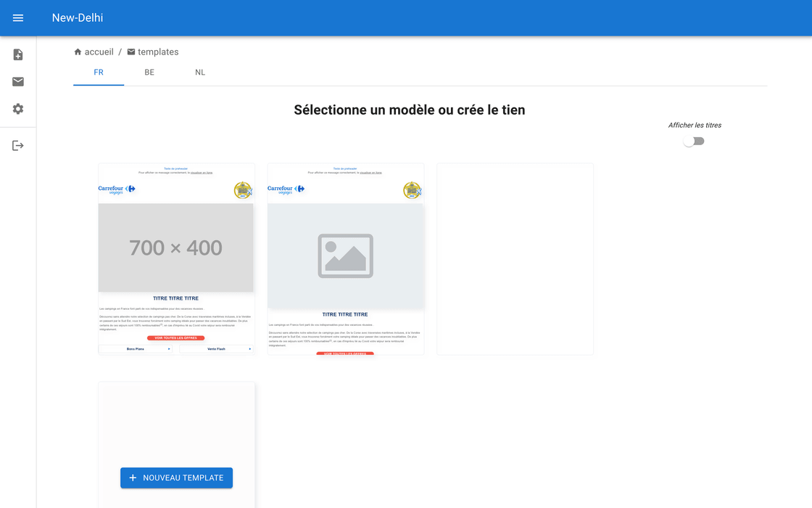Screen dimensions: 812x508
Task: Select the NL language tab
Action: click(x=200, y=73)
